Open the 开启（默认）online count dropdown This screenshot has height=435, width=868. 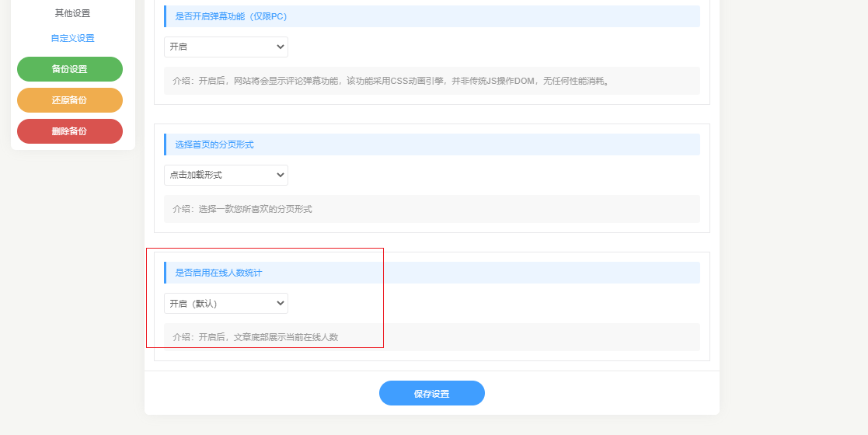point(225,304)
